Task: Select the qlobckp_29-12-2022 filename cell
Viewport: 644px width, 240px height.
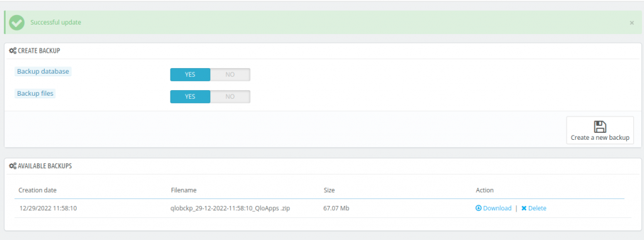Action: 230,209
